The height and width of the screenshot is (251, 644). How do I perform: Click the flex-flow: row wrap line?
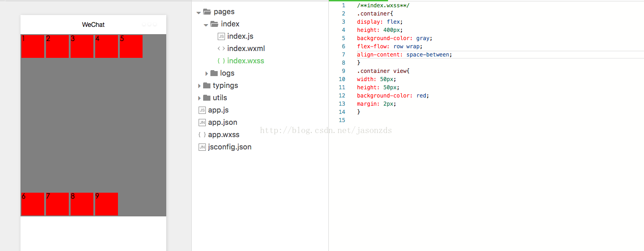click(390, 46)
